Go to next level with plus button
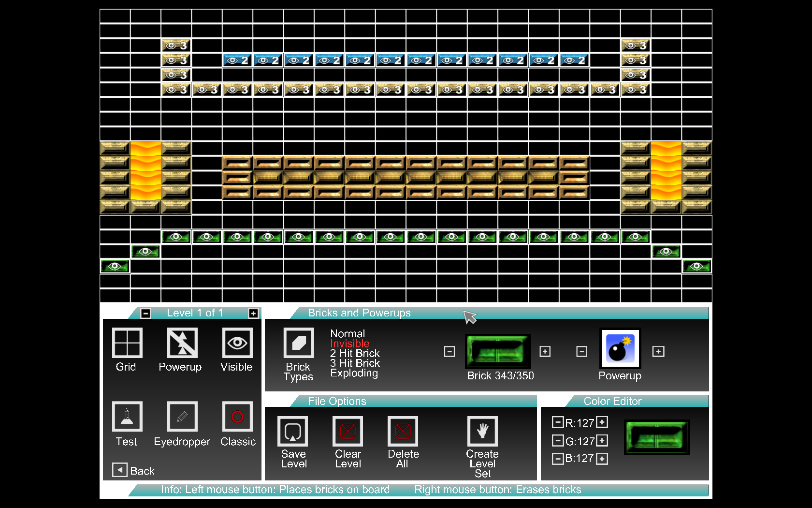 point(253,314)
